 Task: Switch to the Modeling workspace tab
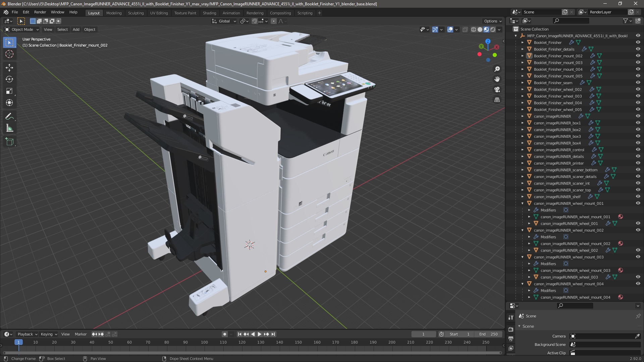click(114, 13)
